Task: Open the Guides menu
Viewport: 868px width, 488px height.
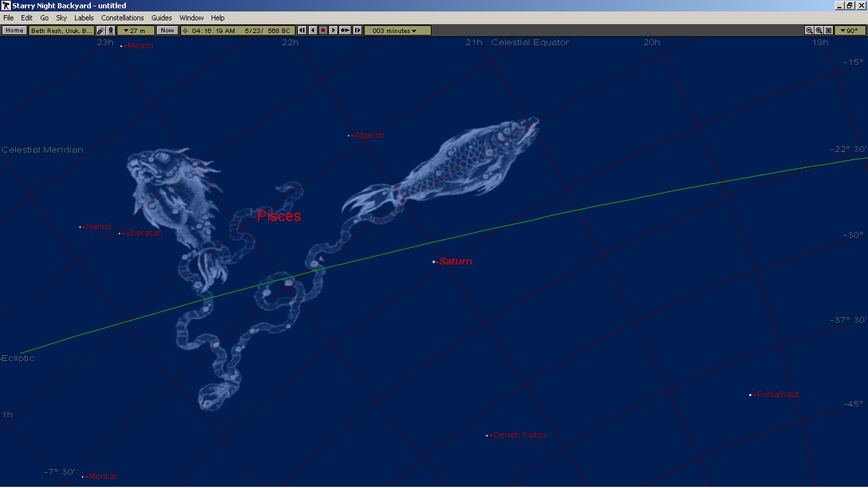Action: pos(161,18)
